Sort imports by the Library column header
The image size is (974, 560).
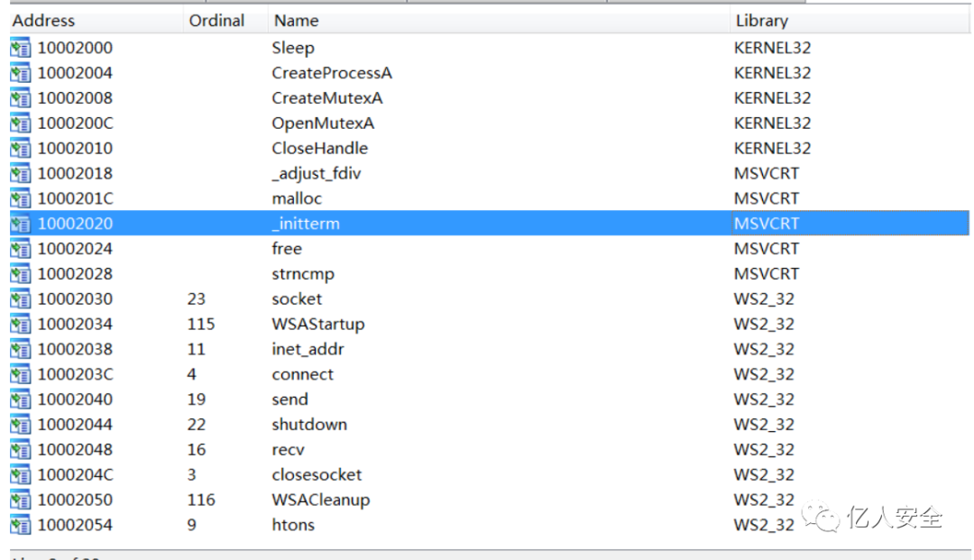pyautogui.click(x=761, y=21)
